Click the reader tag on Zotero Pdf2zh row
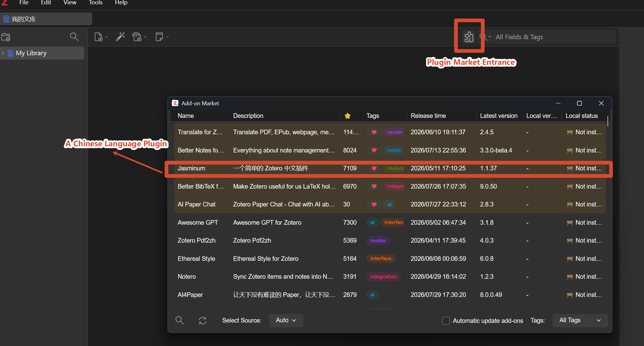 pos(378,241)
